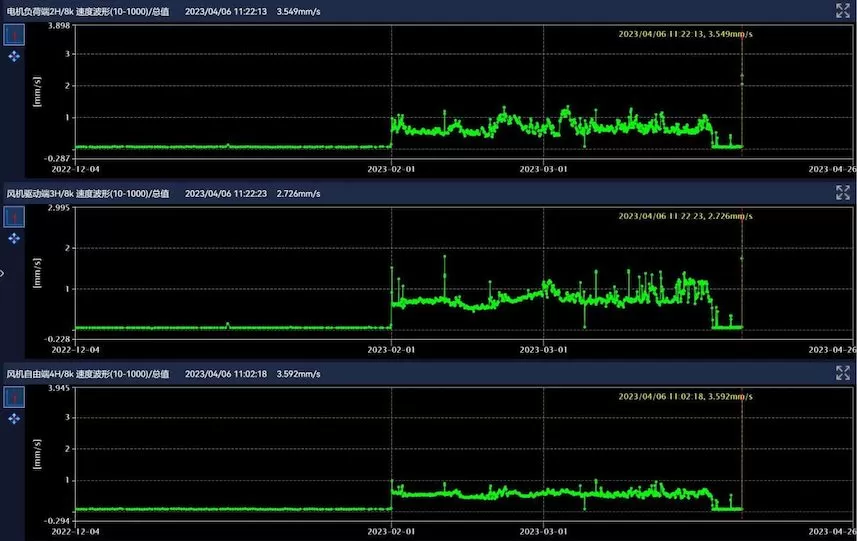Select pan tool in middle chart
Image resolution: width=857 pixels, height=541 pixels.
point(14,239)
